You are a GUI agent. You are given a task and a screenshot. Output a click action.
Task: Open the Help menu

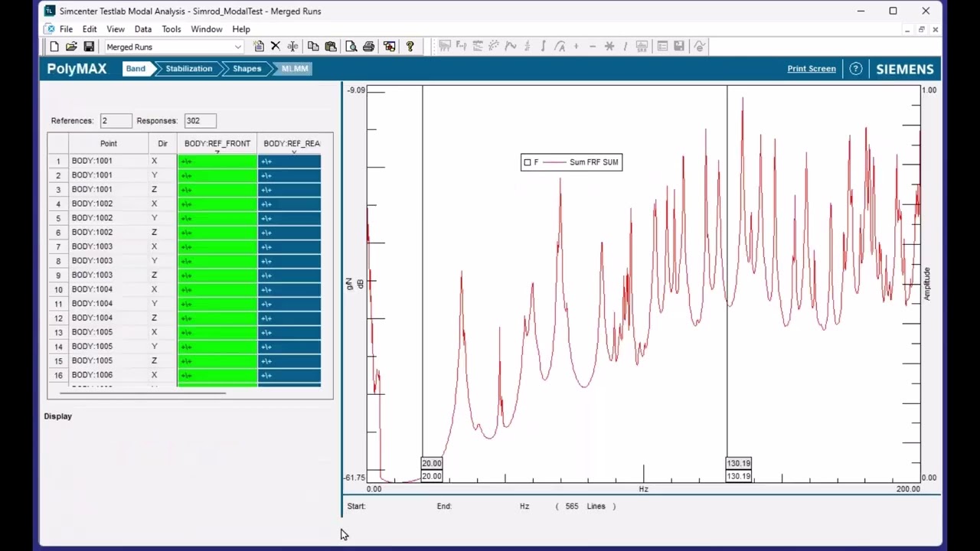(241, 29)
